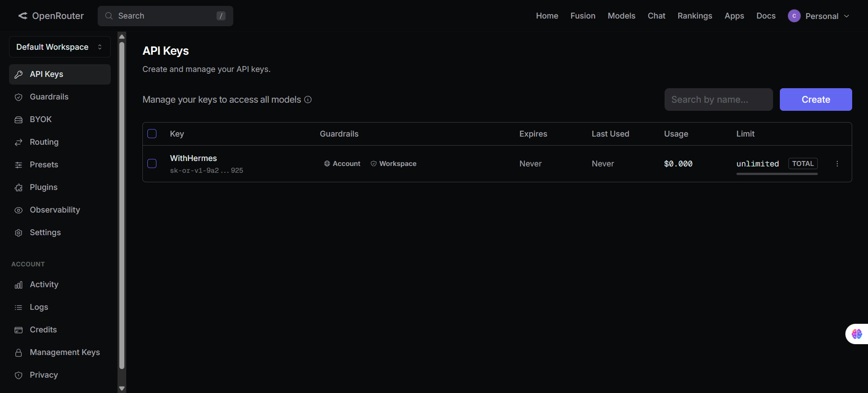Open Logs under Account
The width and height of the screenshot is (868, 393).
tap(60, 307)
